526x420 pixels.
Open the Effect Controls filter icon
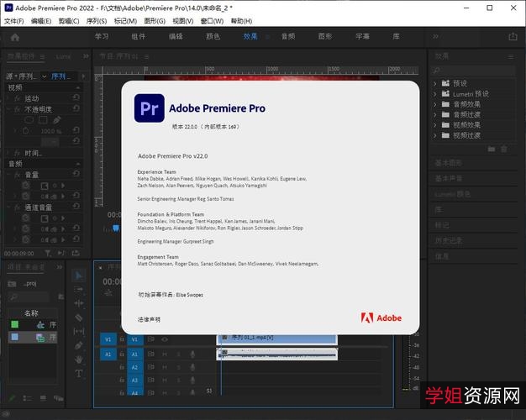(x=48, y=253)
